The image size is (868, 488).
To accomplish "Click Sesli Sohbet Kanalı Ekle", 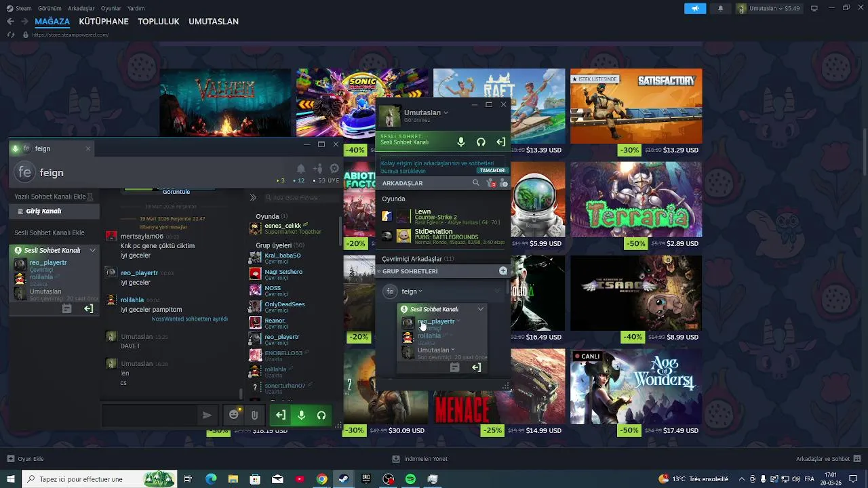I will tap(50, 232).
